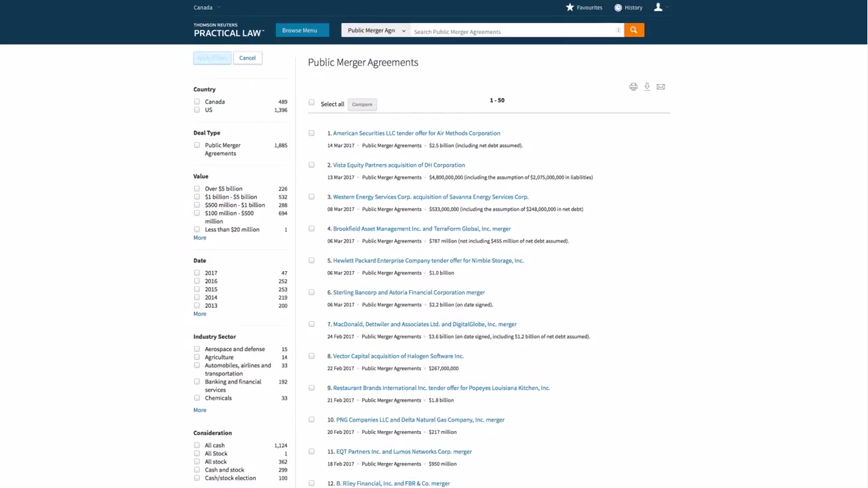Open the user profile icon
Viewport: 868px width, 488px height.
point(658,7)
